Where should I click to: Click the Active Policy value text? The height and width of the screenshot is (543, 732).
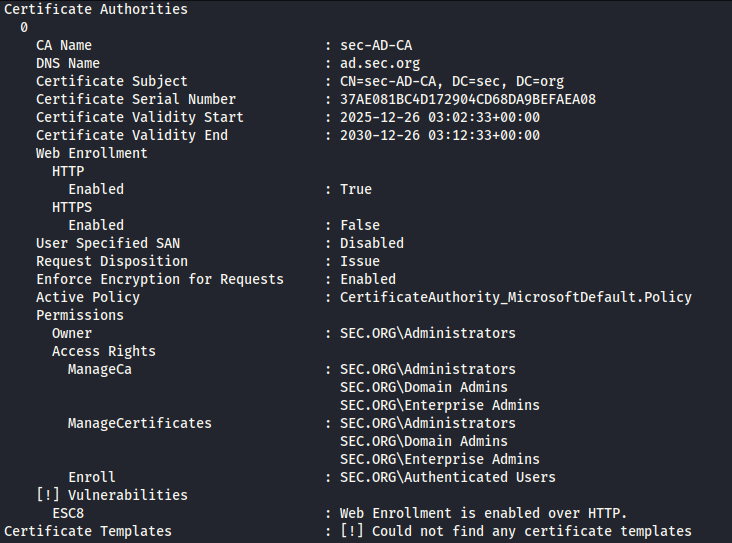516,297
